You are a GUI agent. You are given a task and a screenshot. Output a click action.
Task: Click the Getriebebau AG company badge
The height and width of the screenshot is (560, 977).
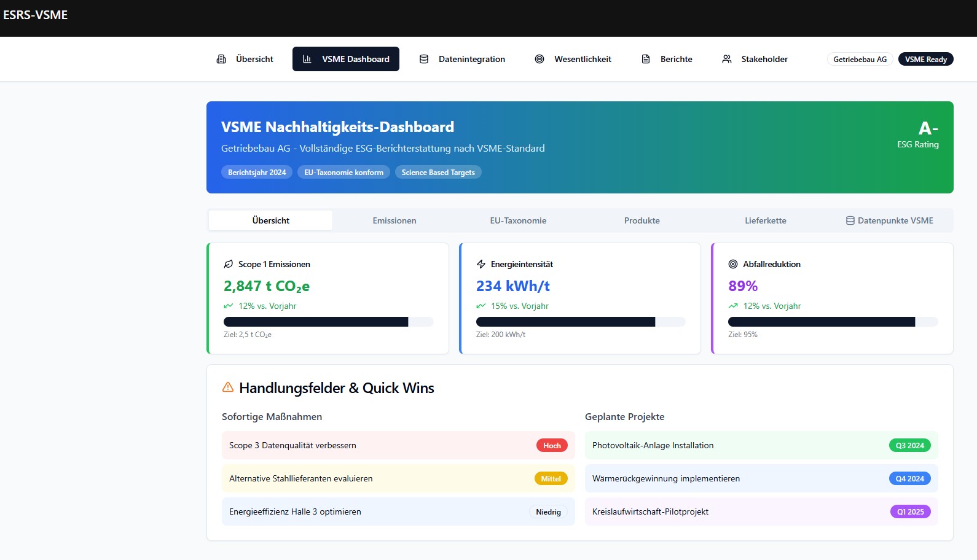[x=860, y=60]
